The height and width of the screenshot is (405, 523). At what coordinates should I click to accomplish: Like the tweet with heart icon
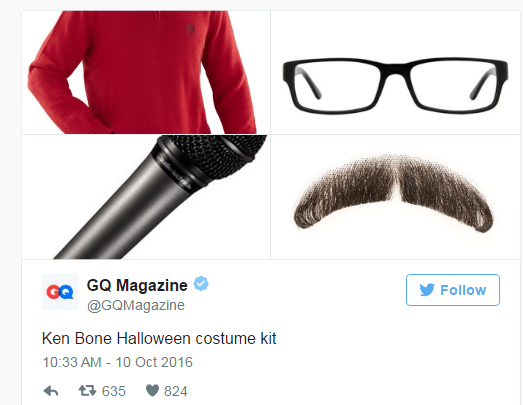(x=152, y=391)
